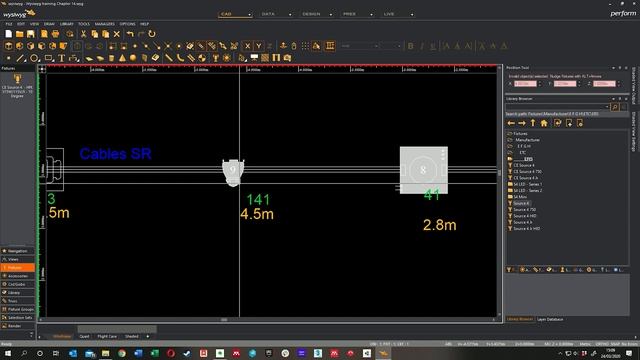Open the DATA mode dropdown

click(290, 15)
